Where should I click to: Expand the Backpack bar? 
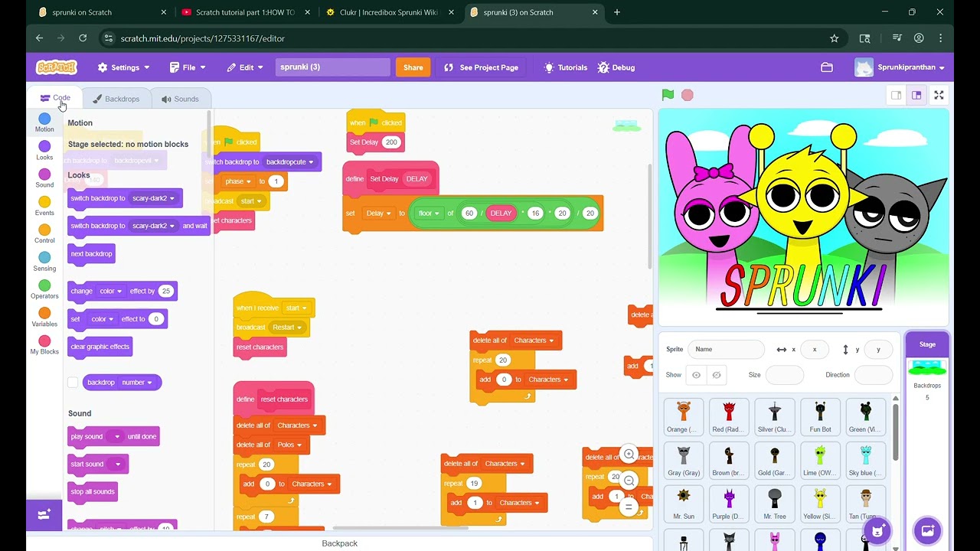coord(340,543)
